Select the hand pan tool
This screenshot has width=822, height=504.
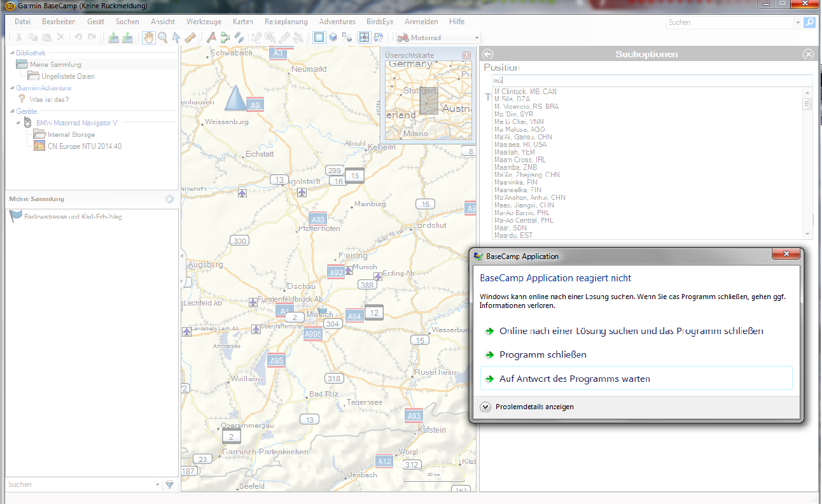(x=148, y=38)
